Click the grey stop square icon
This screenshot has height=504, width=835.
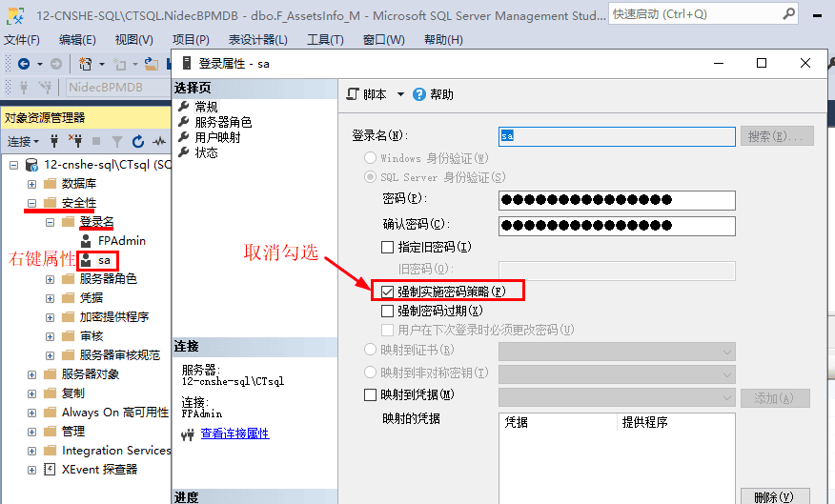[x=96, y=141]
